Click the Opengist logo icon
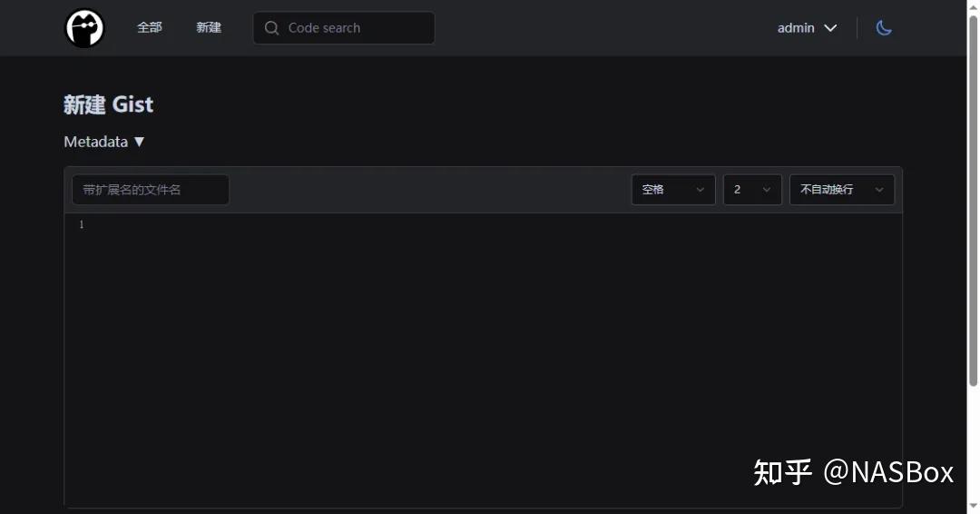The width and height of the screenshot is (980, 514). click(84, 28)
